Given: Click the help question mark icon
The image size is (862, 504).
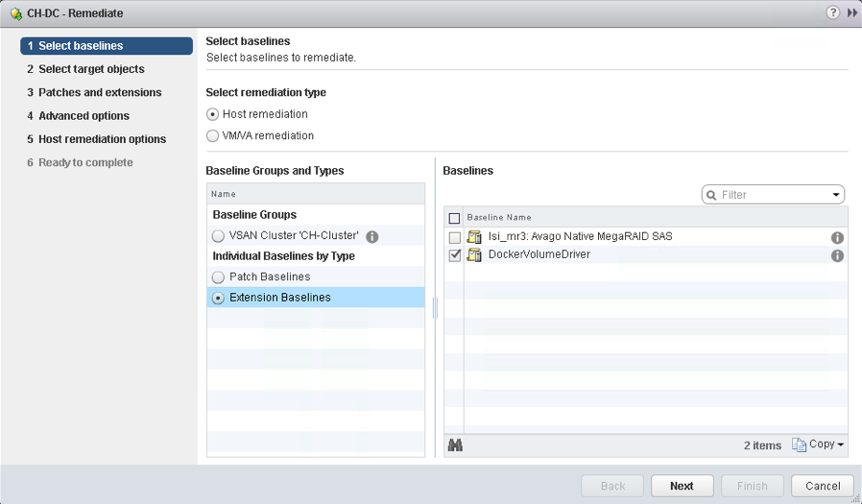Looking at the screenshot, I should click(x=831, y=13).
